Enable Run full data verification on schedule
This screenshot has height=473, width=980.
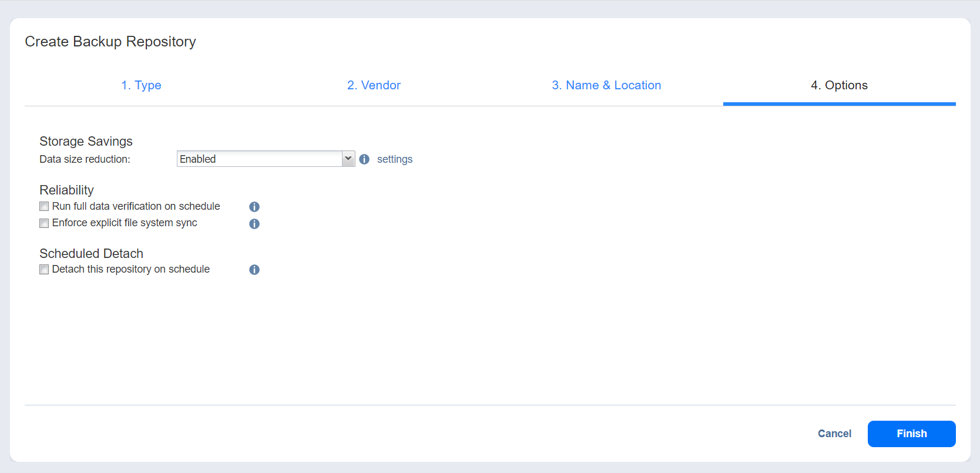click(44, 206)
